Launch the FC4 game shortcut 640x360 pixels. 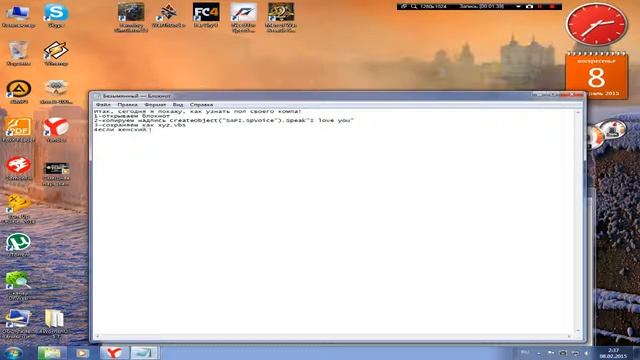tap(206, 16)
